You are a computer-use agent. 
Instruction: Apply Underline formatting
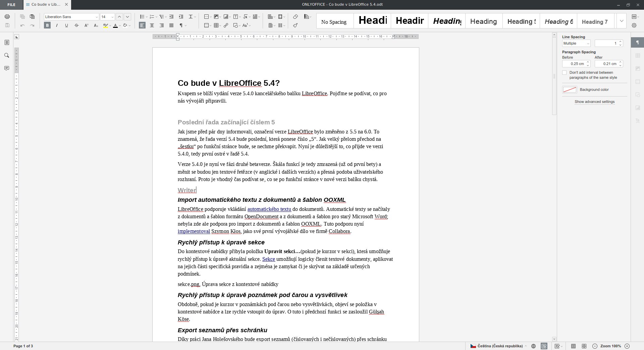tap(66, 25)
